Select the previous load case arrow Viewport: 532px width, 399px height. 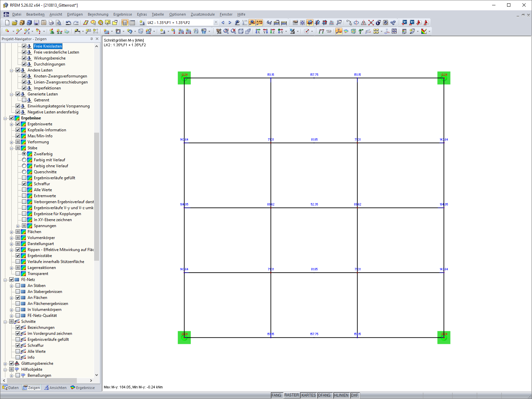(222, 22)
